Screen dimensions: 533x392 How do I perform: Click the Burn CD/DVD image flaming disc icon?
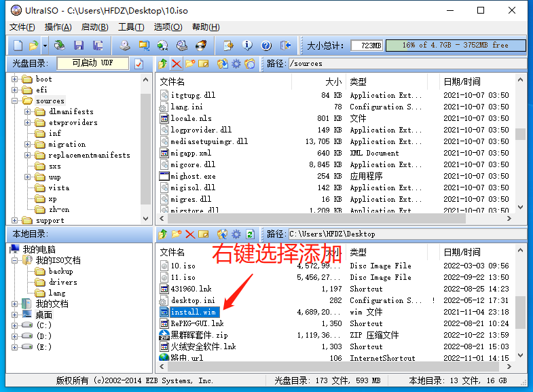coord(201,46)
